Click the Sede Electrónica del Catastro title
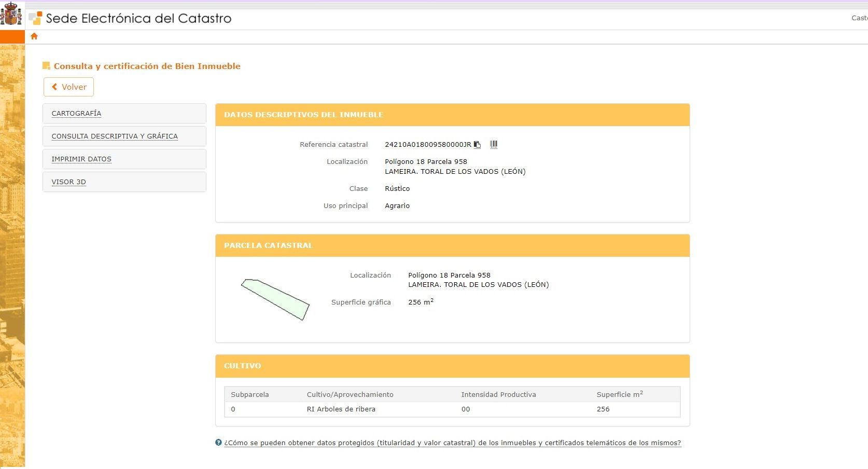 tap(138, 18)
